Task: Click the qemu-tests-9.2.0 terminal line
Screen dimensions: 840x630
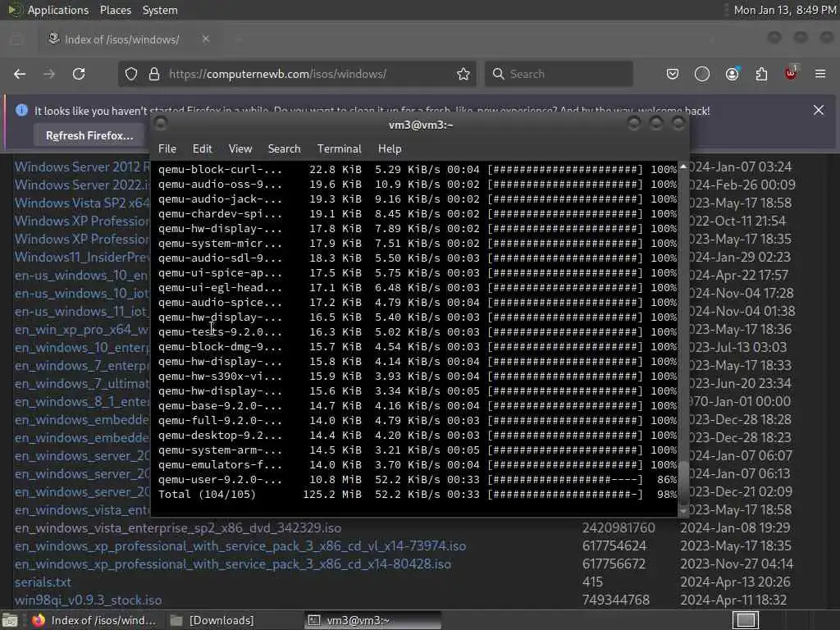Action: pos(418,332)
